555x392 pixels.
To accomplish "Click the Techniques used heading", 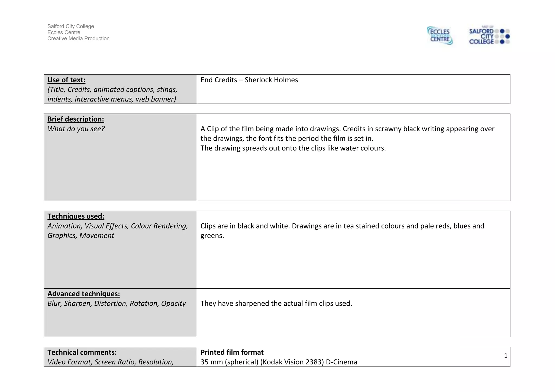I will 76,216.
